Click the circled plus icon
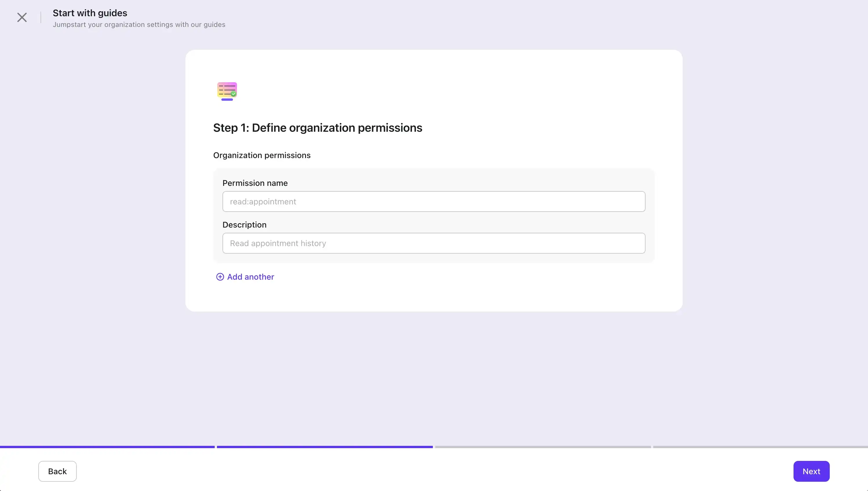 220,277
